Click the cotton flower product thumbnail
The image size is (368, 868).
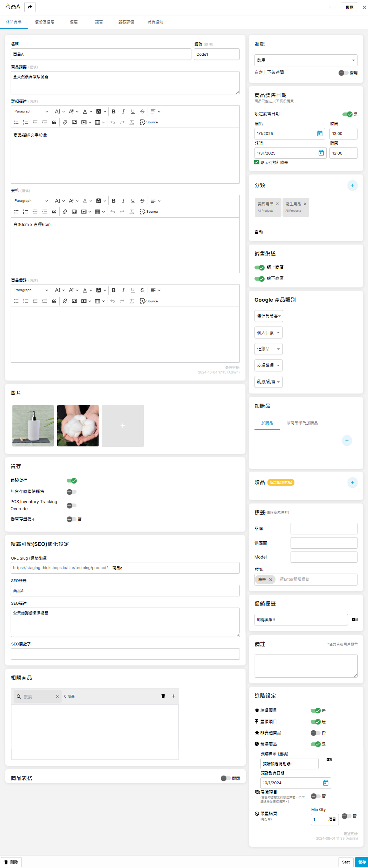78,426
